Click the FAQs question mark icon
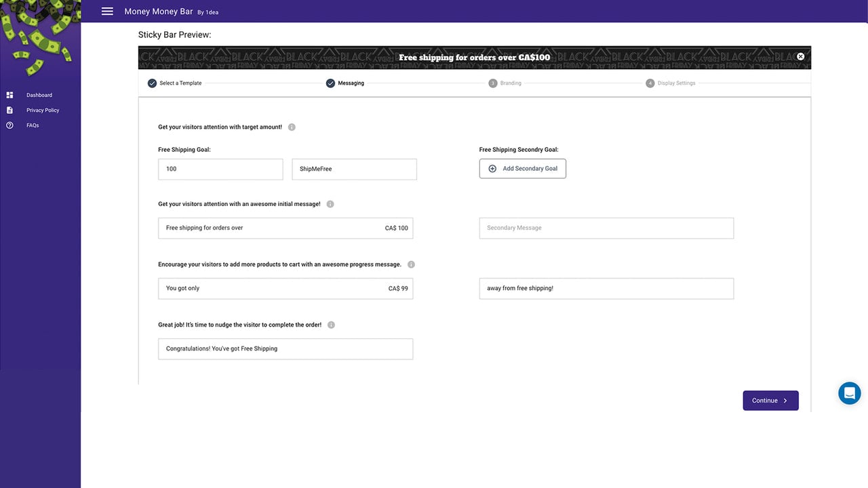 9,125
